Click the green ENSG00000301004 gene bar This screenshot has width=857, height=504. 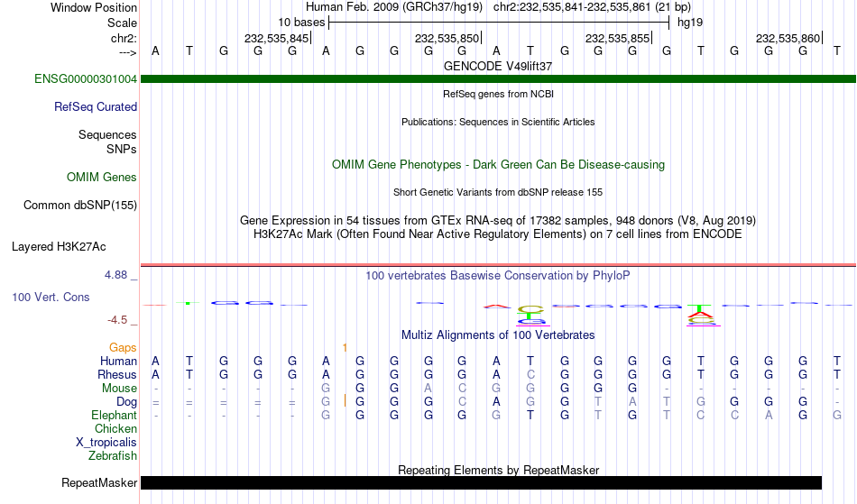(498, 78)
